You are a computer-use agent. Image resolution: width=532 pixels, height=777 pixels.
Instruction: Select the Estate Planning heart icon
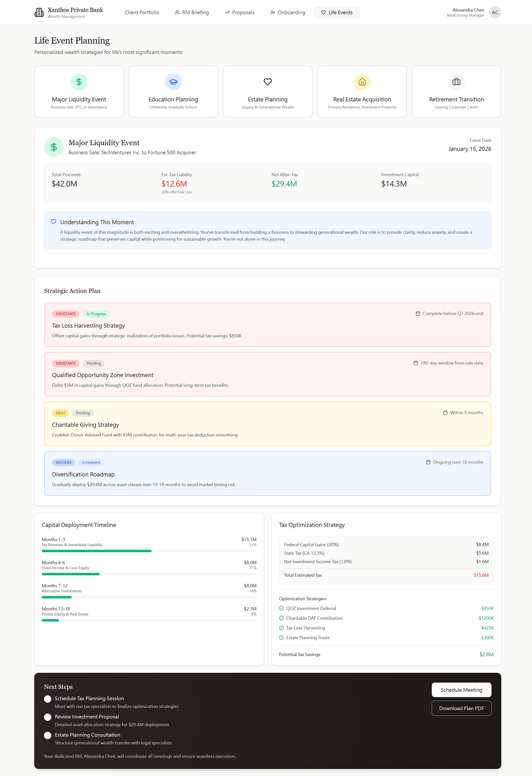tap(267, 82)
